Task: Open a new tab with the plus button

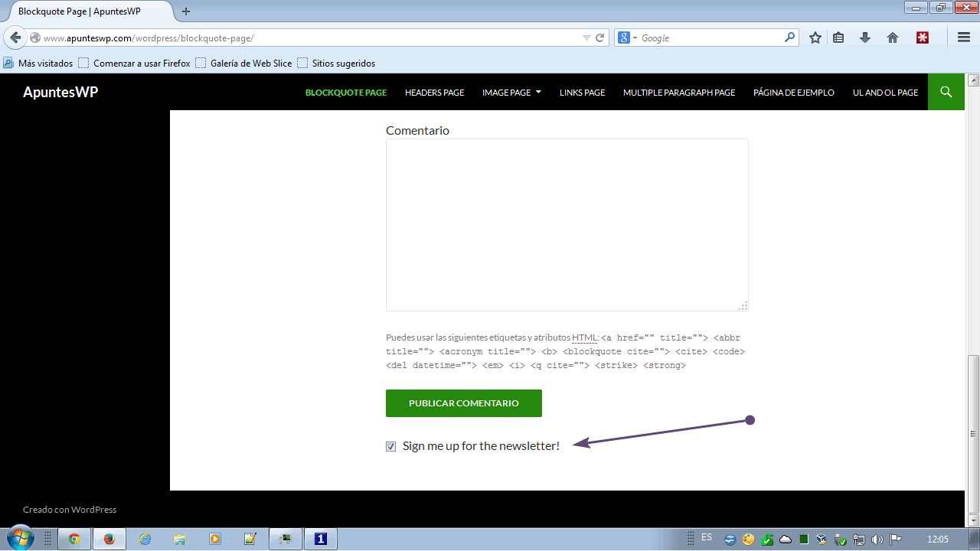Action: coord(186,11)
